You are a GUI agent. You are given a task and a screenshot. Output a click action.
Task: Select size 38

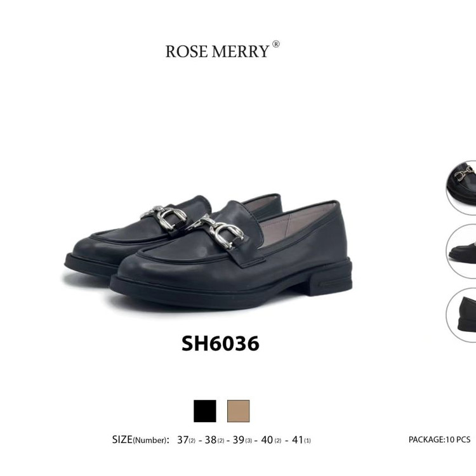click(215, 440)
